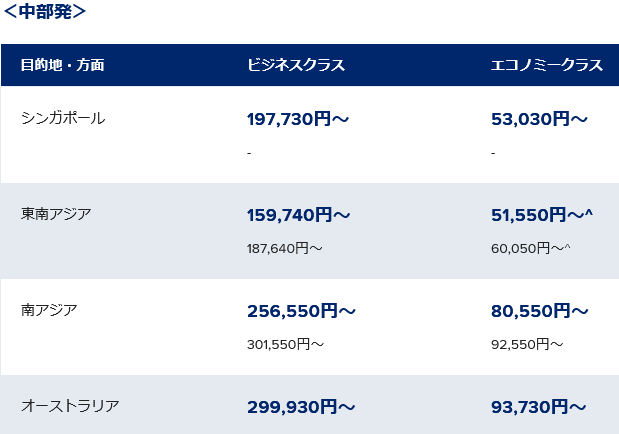Click the secondary 92,550円～ fare

tap(527, 344)
